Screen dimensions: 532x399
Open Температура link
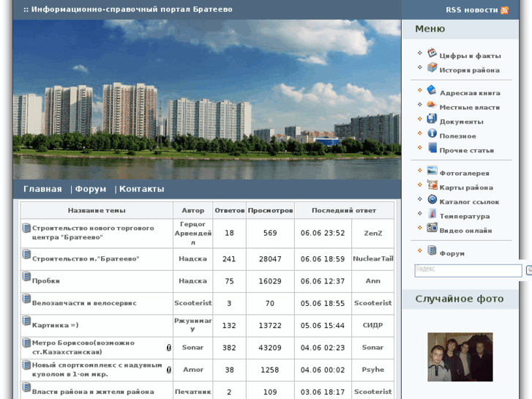(465, 216)
